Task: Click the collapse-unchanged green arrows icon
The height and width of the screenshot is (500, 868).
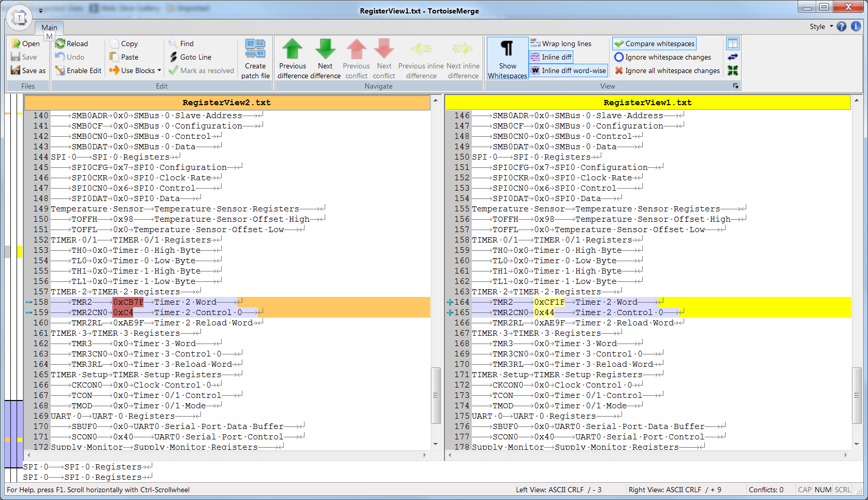Action: (x=732, y=70)
